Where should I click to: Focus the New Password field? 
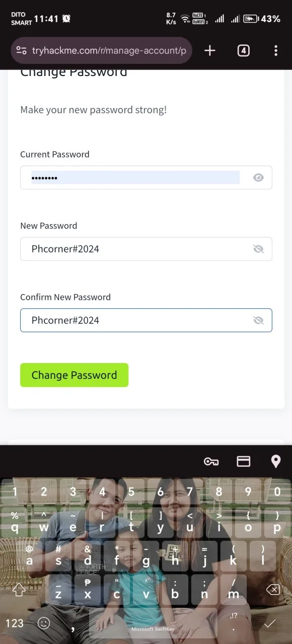coord(146,249)
